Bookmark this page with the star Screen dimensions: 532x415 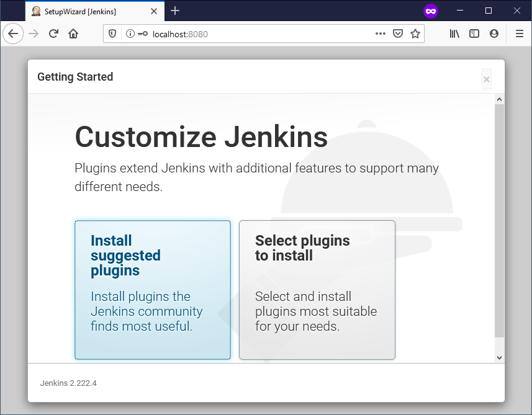[415, 34]
